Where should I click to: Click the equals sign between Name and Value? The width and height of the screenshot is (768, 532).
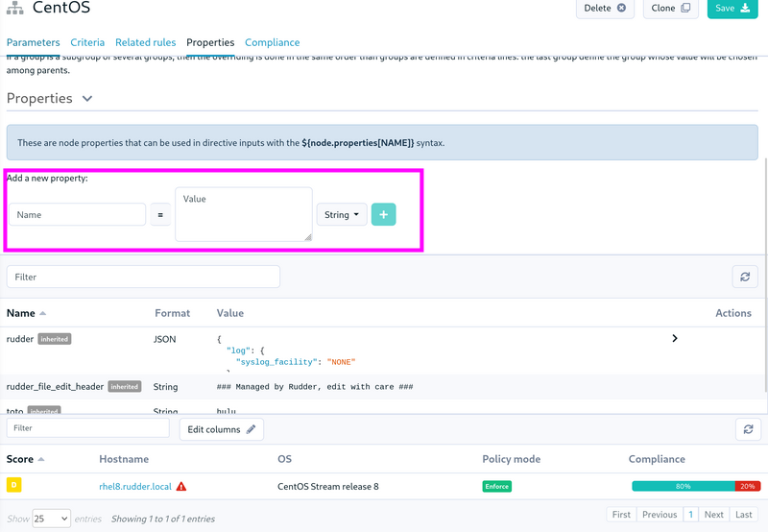pos(160,214)
